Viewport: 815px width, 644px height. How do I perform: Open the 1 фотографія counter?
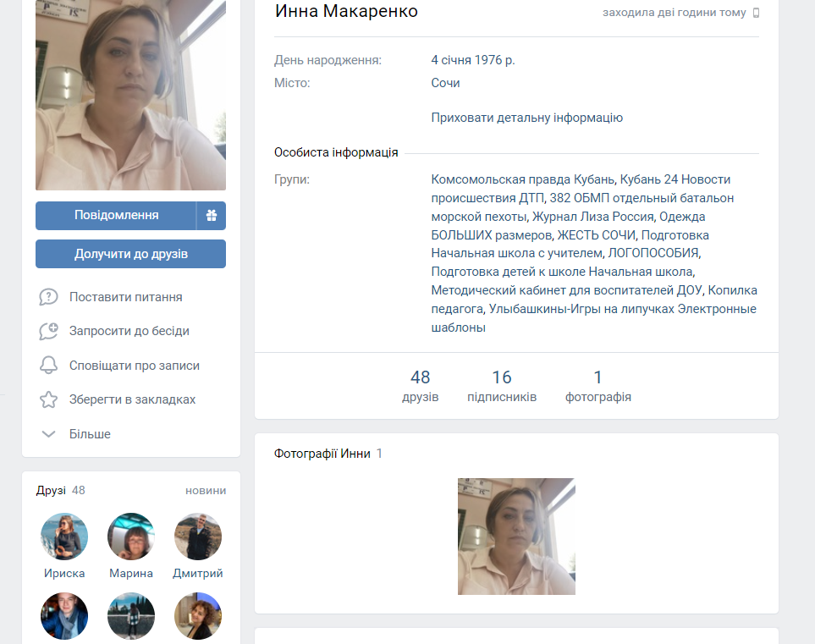coord(597,386)
